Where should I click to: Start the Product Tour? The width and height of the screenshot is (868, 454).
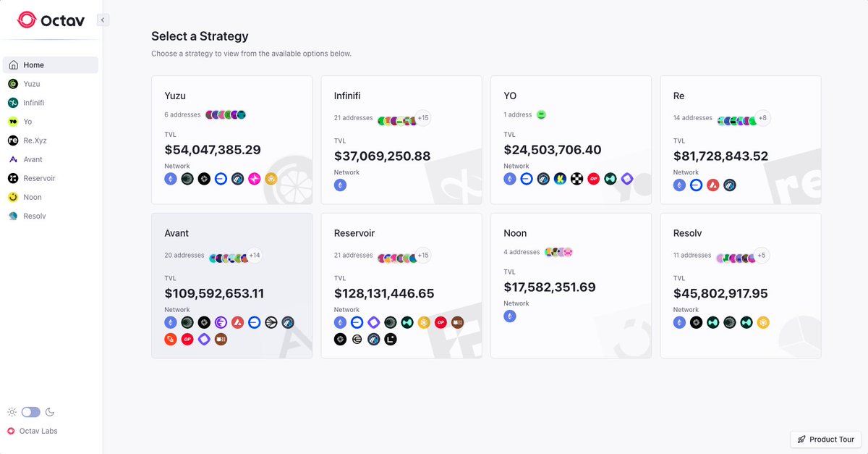[825, 440]
